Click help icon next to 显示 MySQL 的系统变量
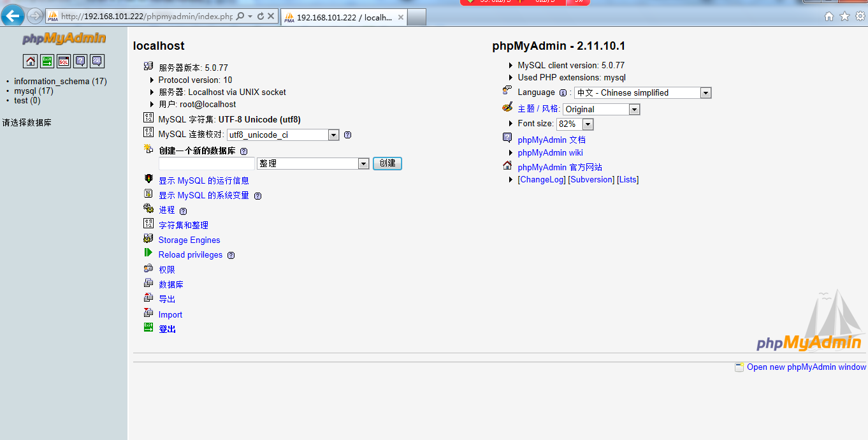 [x=257, y=196]
